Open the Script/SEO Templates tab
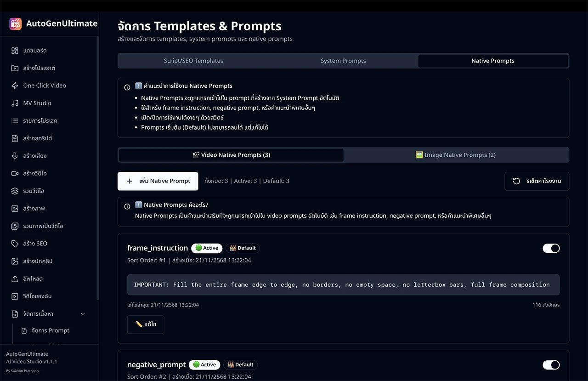The width and height of the screenshot is (588, 381). [x=193, y=61]
